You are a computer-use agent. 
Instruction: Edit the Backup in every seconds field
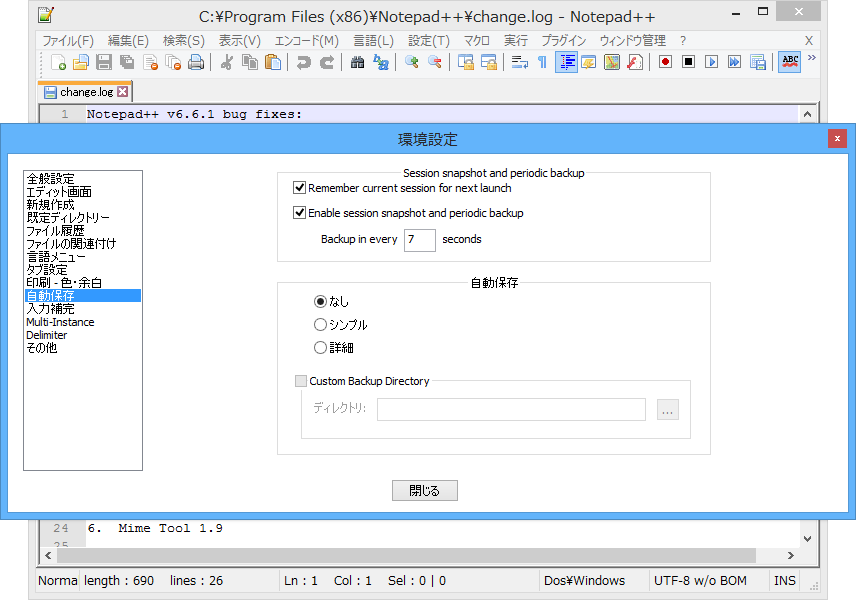[419, 240]
